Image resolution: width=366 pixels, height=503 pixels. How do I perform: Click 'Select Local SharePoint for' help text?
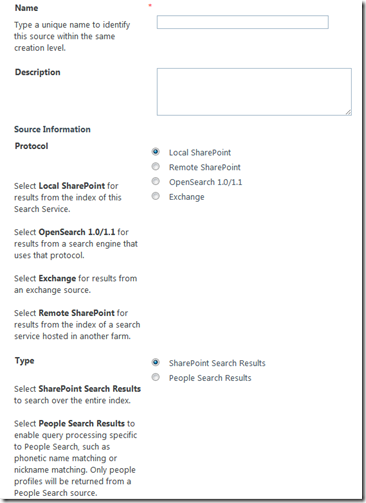point(66,186)
